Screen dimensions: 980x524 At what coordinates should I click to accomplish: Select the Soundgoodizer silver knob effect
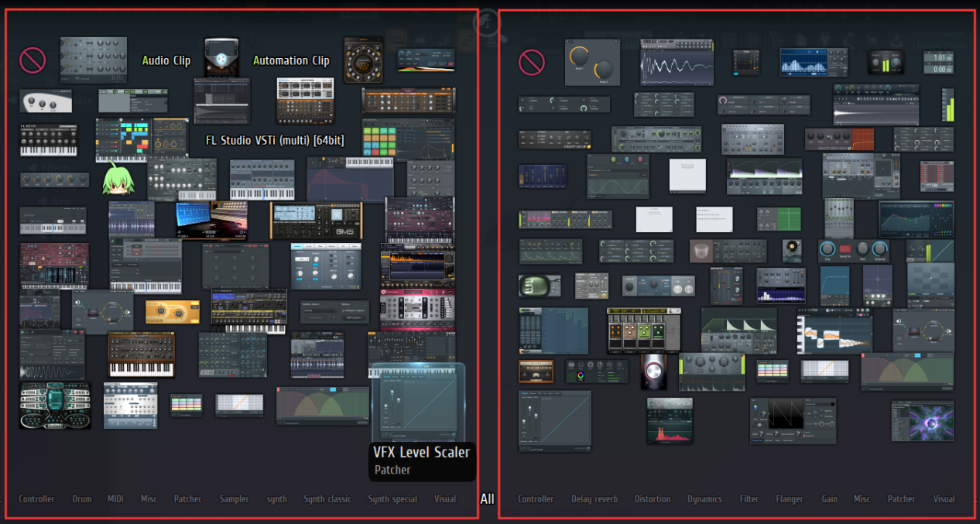pyautogui.click(x=654, y=372)
